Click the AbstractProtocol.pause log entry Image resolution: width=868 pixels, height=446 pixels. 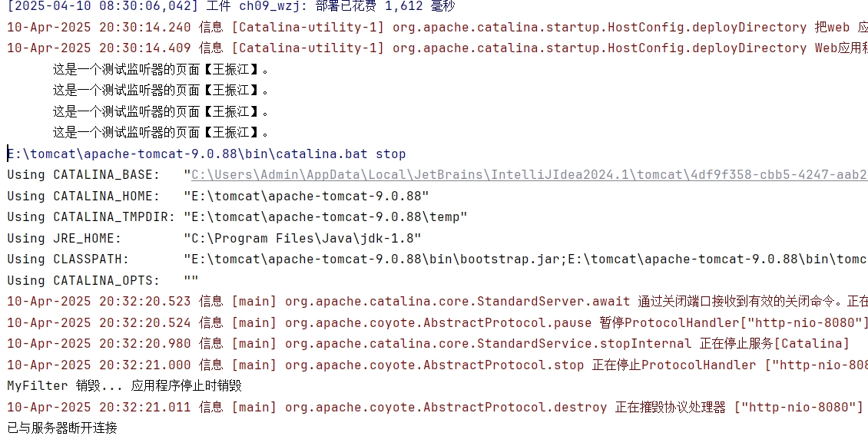(438, 323)
